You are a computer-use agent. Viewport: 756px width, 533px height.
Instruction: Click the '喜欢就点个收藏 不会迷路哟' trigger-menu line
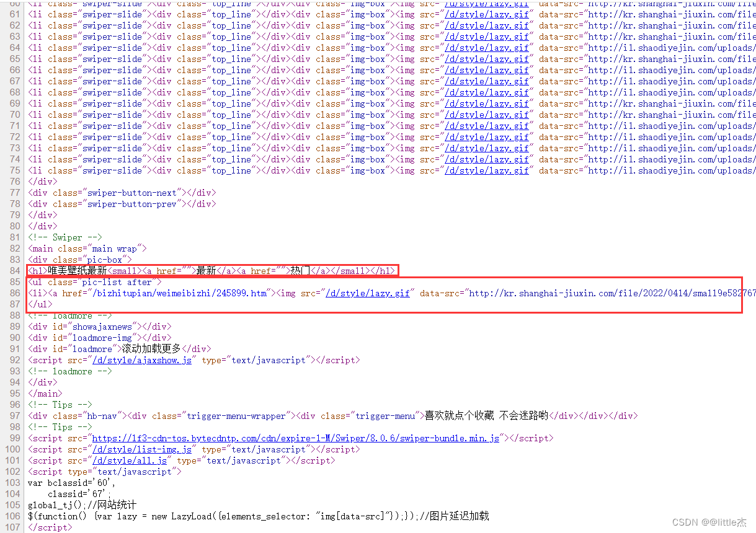tap(332, 416)
